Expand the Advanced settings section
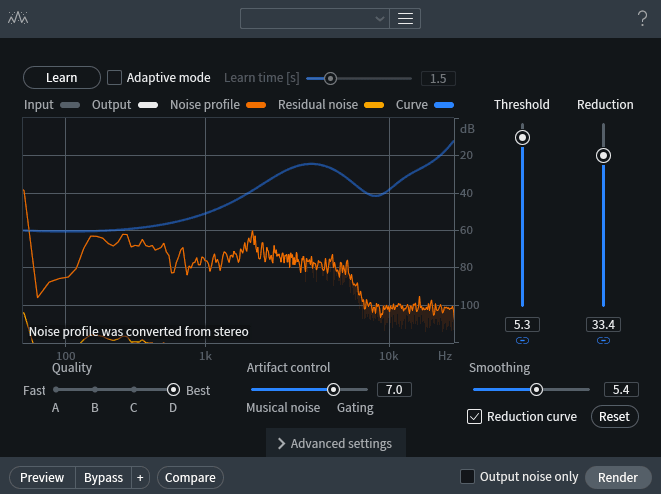 336,443
